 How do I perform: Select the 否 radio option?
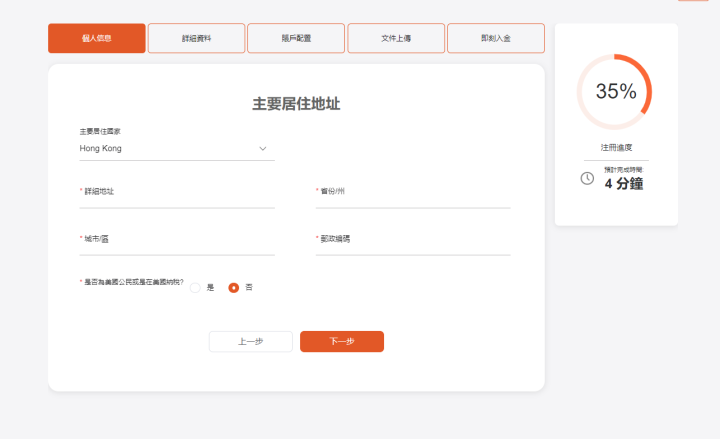[x=234, y=288]
